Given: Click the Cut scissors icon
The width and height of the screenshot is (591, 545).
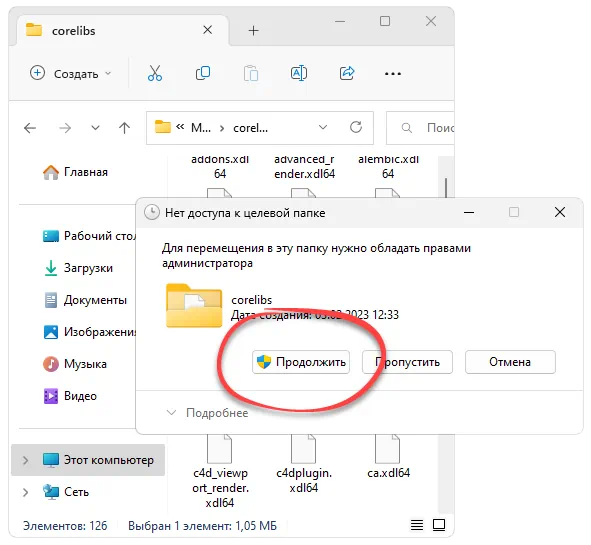Looking at the screenshot, I should 155,73.
